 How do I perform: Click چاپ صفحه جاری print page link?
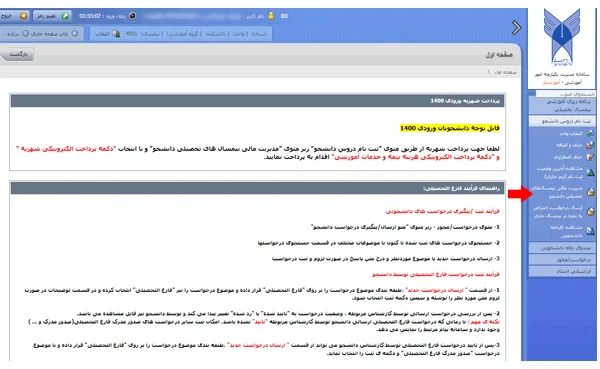[x=50, y=34]
